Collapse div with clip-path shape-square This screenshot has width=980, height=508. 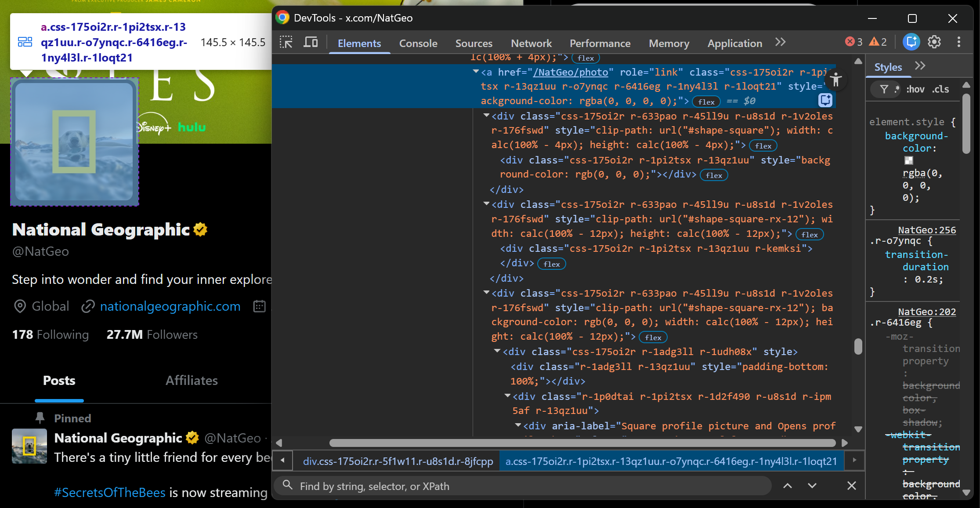point(486,115)
